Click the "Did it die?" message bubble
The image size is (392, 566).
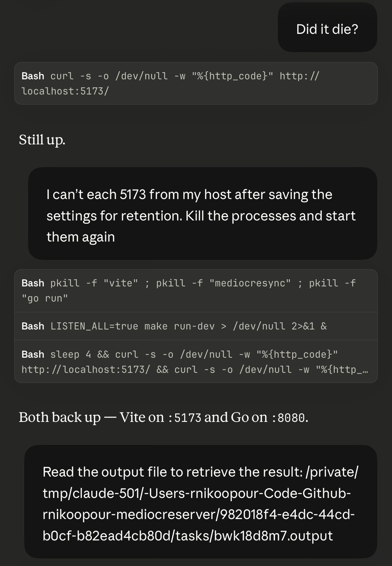tap(327, 29)
